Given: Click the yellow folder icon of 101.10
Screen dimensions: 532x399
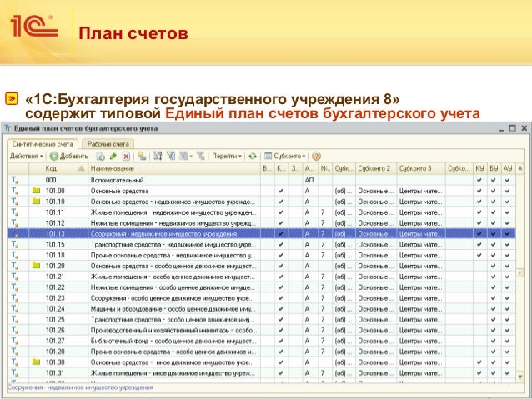Looking at the screenshot, I should (x=36, y=202).
